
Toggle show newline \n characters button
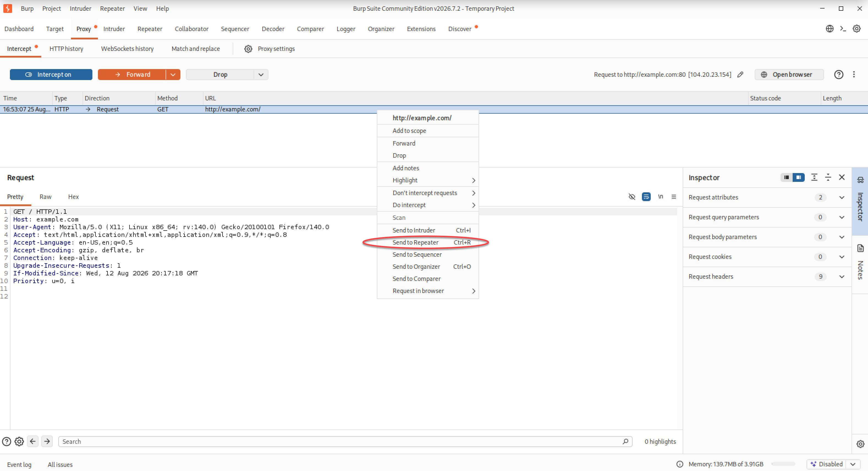click(660, 196)
